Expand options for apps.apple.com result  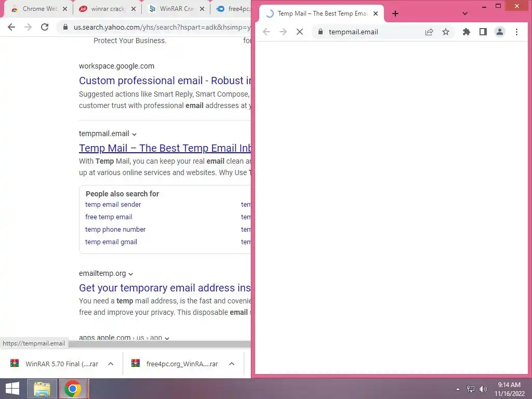[167, 338]
